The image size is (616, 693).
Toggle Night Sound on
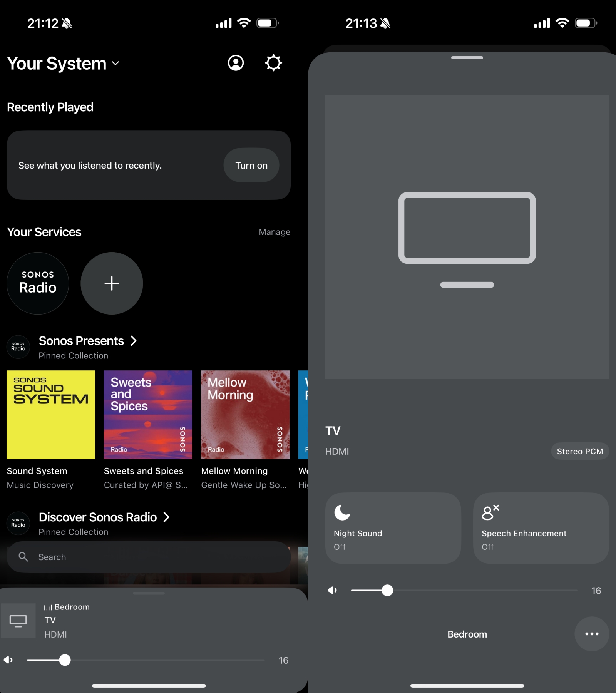(x=393, y=528)
